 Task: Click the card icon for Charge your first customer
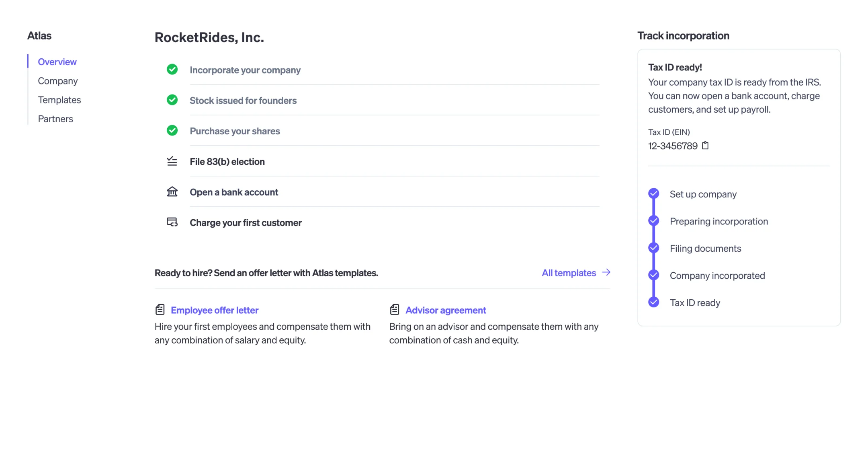[172, 222]
